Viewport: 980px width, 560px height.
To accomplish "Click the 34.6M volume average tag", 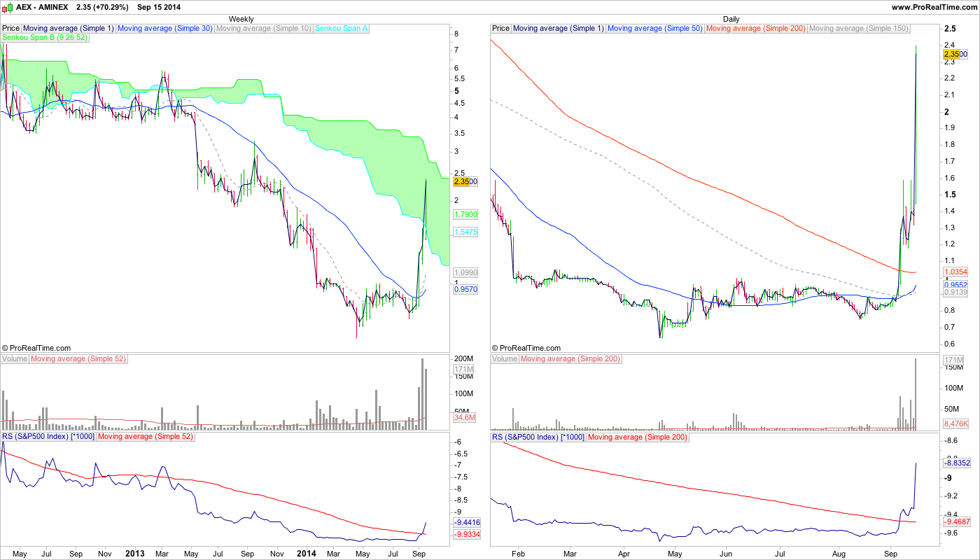I will [x=465, y=418].
